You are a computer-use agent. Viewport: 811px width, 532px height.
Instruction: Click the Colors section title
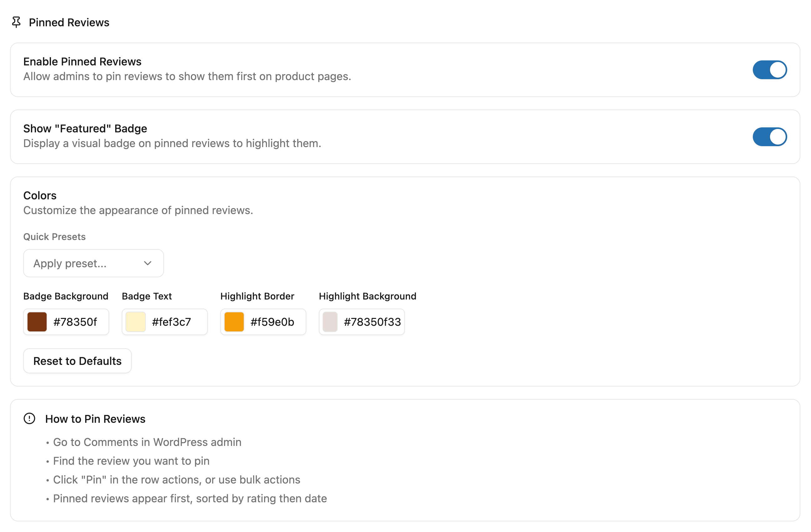pos(40,196)
